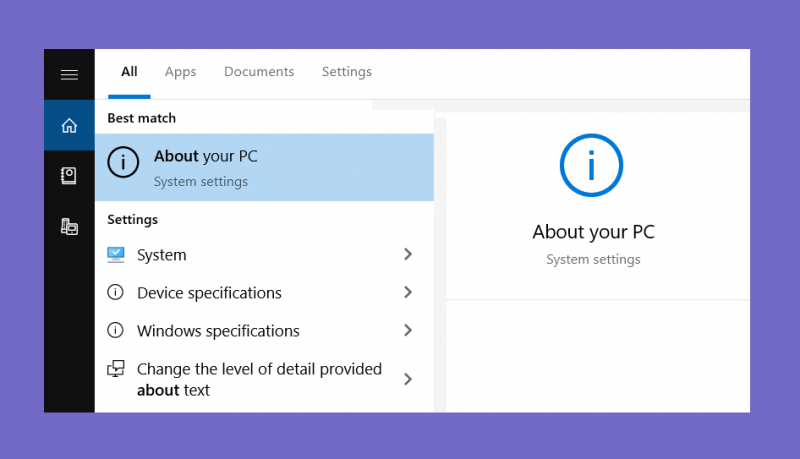Click the Devices icon in the sidebar
Screen dimensions: 800x459
pos(69,226)
